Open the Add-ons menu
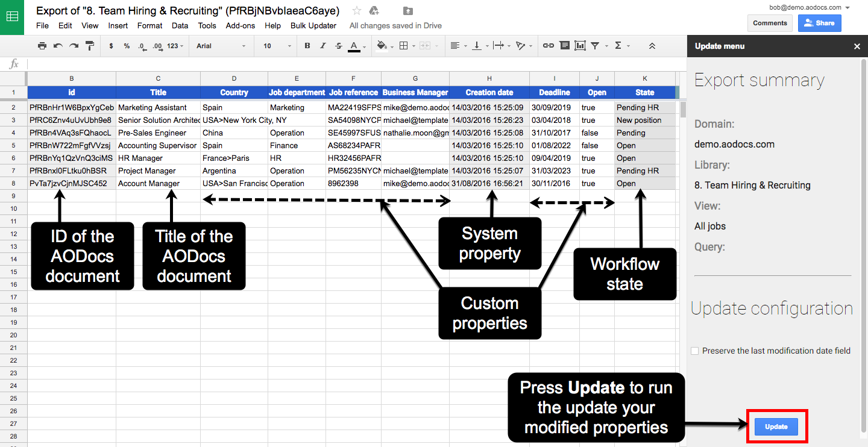The width and height of the screenshot is (868, 447). click(241, 25)
